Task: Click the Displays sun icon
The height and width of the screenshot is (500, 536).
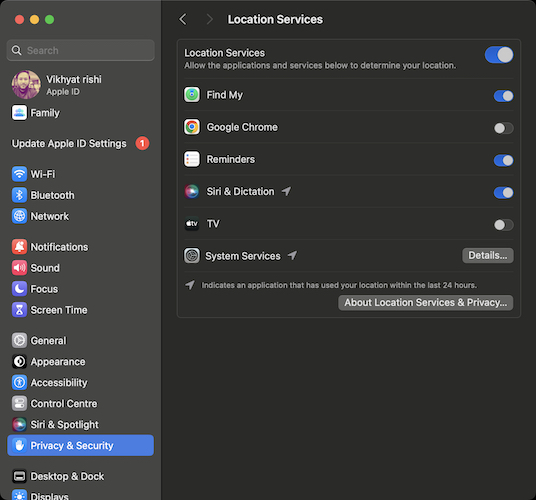Action: pyautogui.click(x=19, y=495)
